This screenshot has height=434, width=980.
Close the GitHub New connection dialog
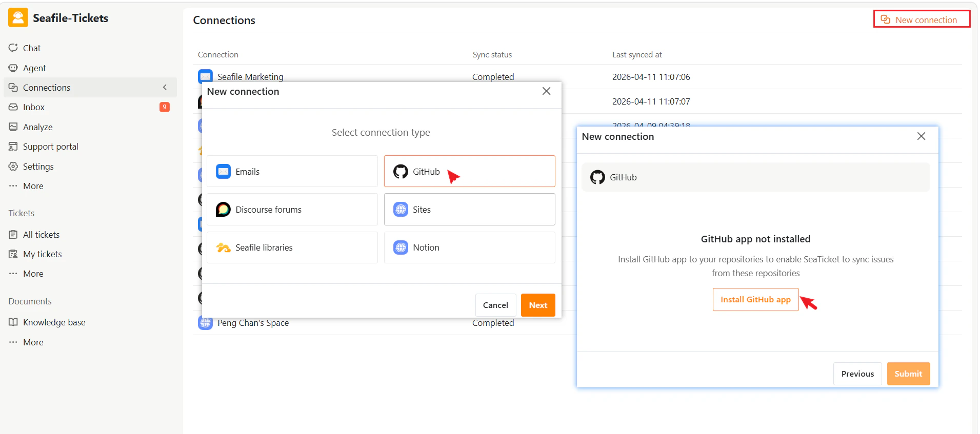[x=921, y=136]
